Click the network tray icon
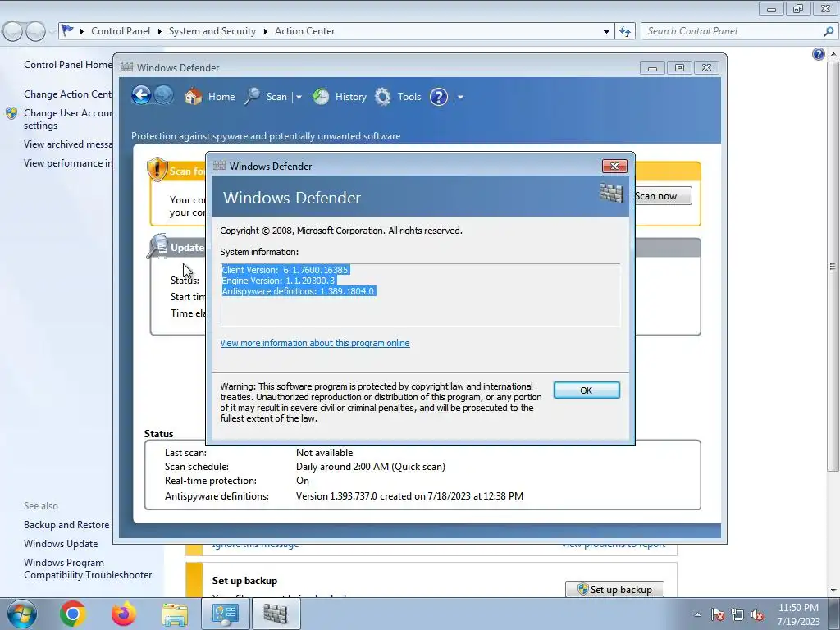840x630 pixels. coord(737,615)
